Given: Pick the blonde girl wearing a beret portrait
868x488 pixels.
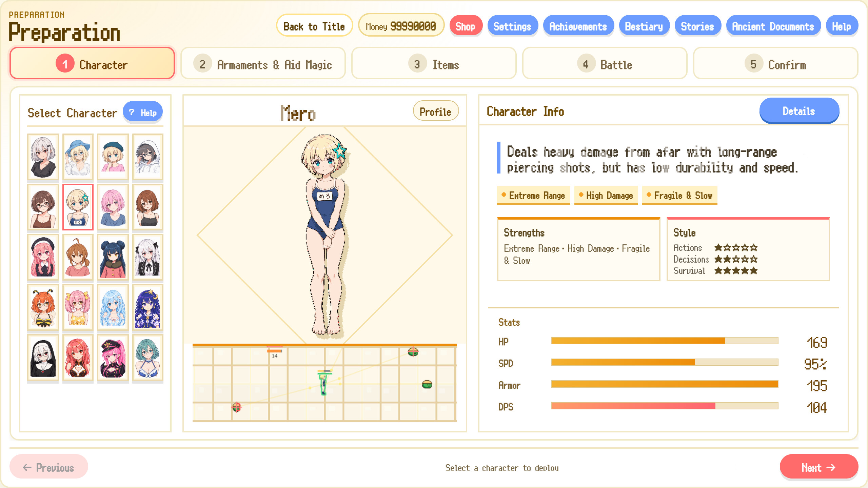Looking at the screenshot, I should (113, 157).
